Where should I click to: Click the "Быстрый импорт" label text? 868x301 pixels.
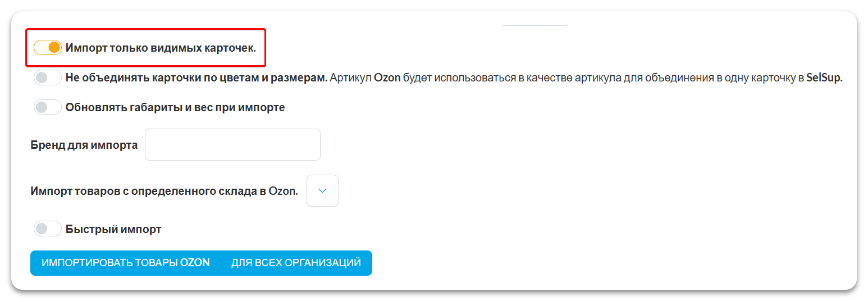(113, 229)
